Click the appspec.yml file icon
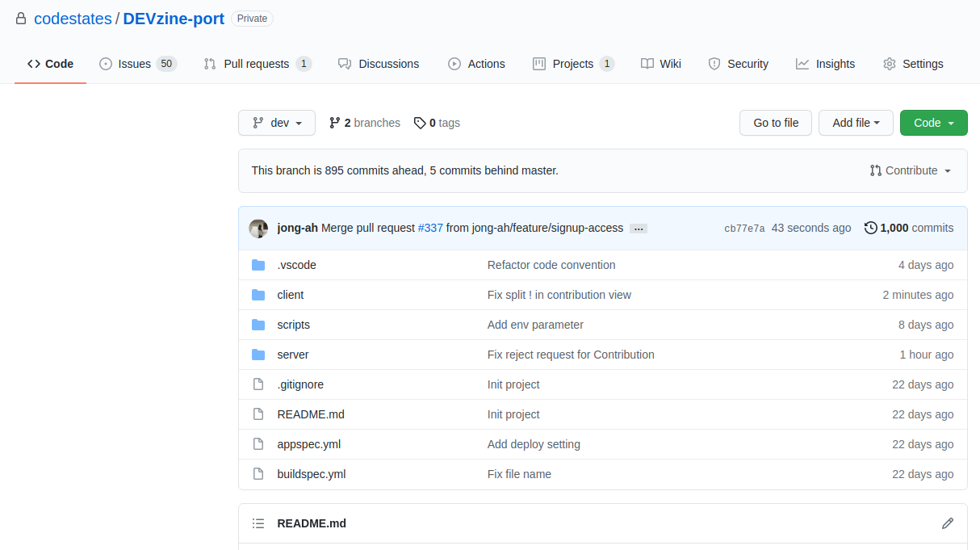Viewport: 980px width, 550px height. coord(258,444)
